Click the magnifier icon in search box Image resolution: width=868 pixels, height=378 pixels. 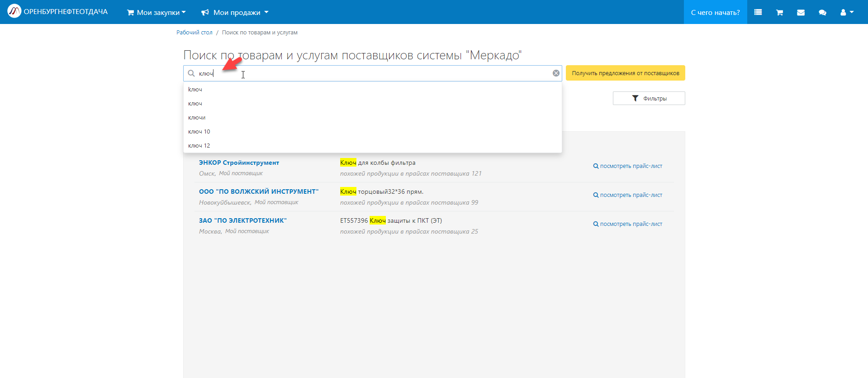point(191,73)
